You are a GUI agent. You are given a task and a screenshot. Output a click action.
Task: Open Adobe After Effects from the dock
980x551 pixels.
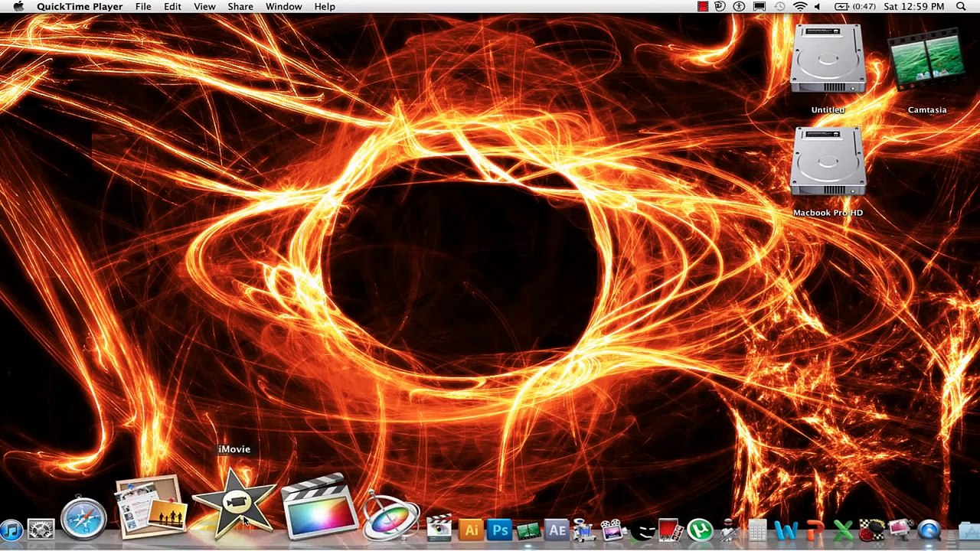[557, 529]
